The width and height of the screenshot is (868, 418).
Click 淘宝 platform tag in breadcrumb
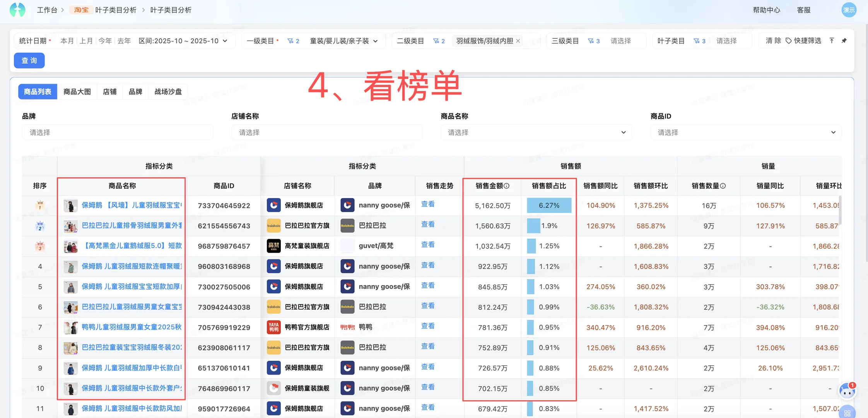81,10
